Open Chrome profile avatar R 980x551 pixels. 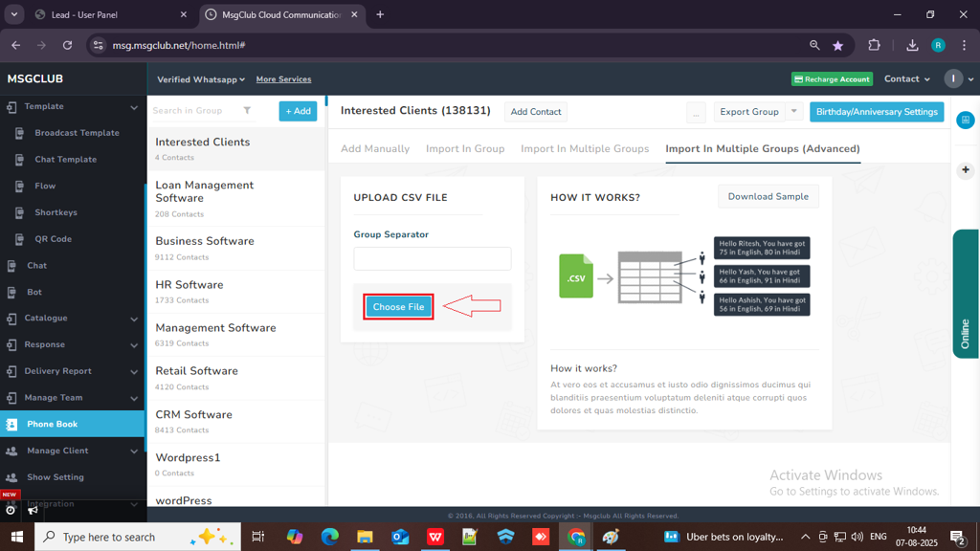(x=938, y=45)
